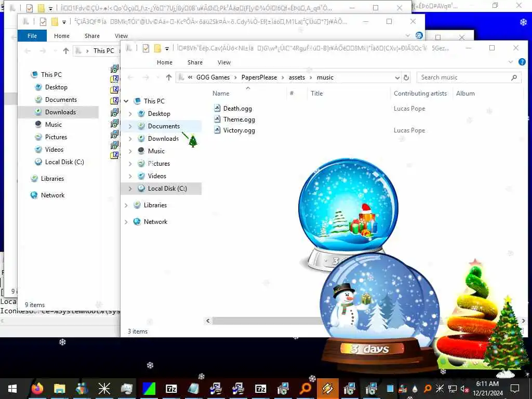This screenshot has width=532, height=399.
Task: Select the Victory.ogg file
Action: pyautogui.click(x=239, y=130)
